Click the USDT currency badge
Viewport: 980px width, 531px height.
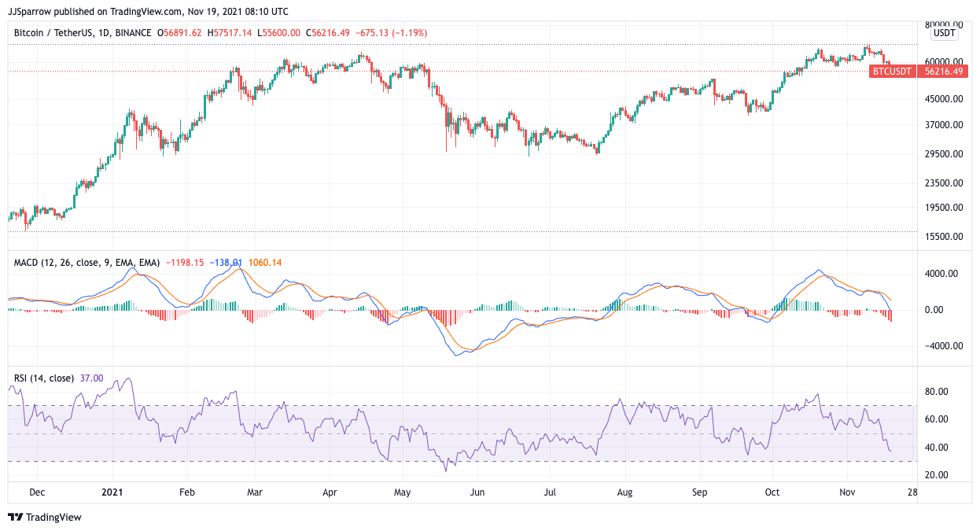click(x=945, y=33)
